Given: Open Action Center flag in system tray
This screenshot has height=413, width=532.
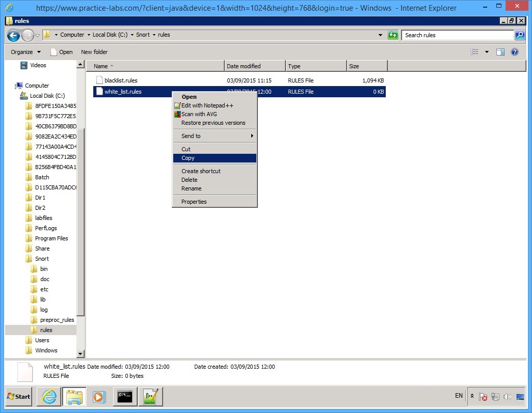Looking at the screenshot, I should (483, 396).
